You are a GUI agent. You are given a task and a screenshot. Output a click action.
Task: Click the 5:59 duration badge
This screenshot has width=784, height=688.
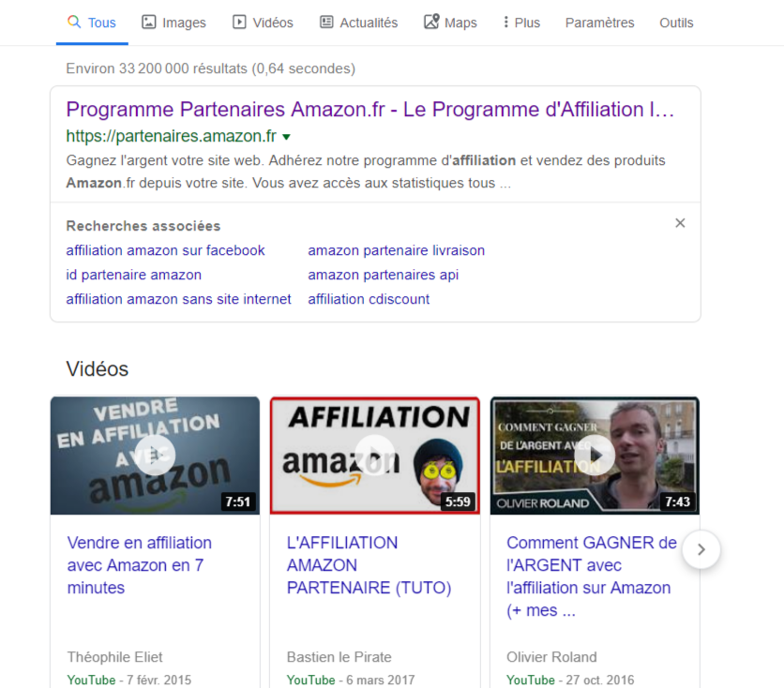point(458,501)
